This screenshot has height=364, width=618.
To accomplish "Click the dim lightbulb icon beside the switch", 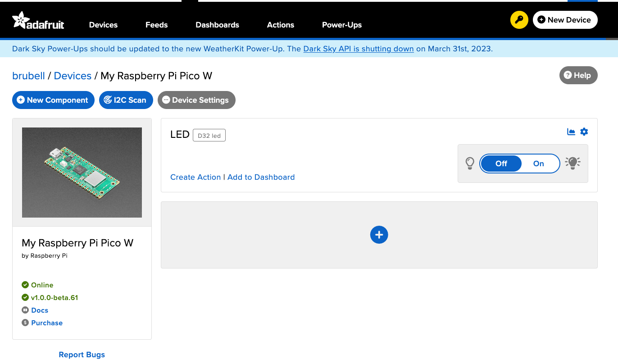I will coord(470,163).
